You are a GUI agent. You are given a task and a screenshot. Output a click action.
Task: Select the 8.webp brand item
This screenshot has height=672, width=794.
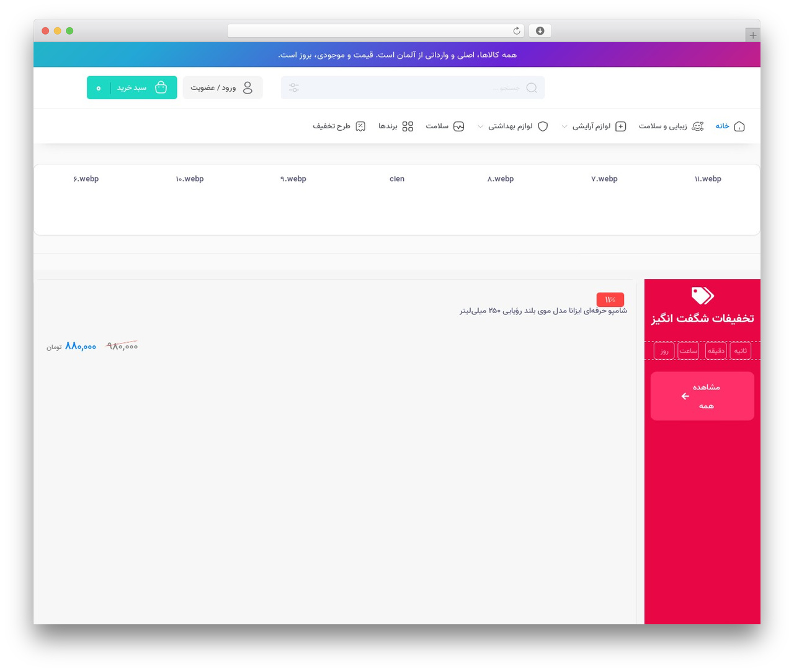[x=501, y=179]
